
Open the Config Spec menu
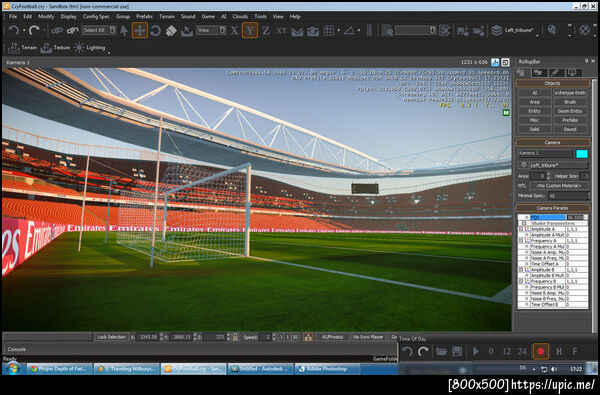pyautogui.click(x=96, y=16)
